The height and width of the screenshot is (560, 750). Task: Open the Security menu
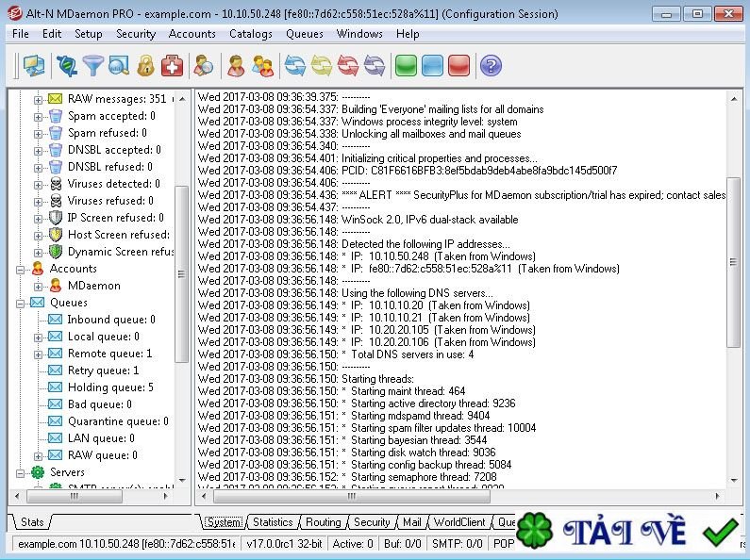point(136,34)
